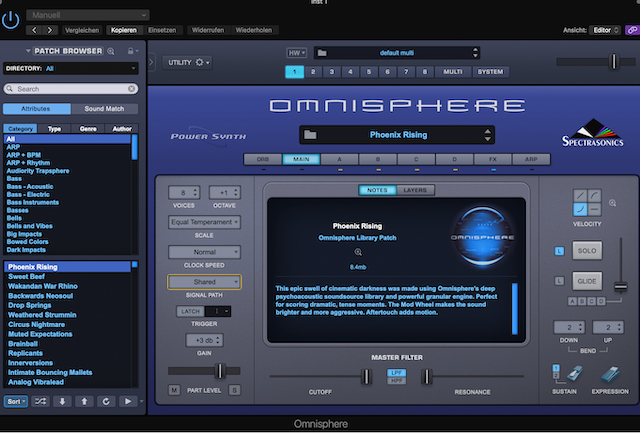Collapse the browser with side arrow tab
This screenshot has width=640, height=433.
151,62
